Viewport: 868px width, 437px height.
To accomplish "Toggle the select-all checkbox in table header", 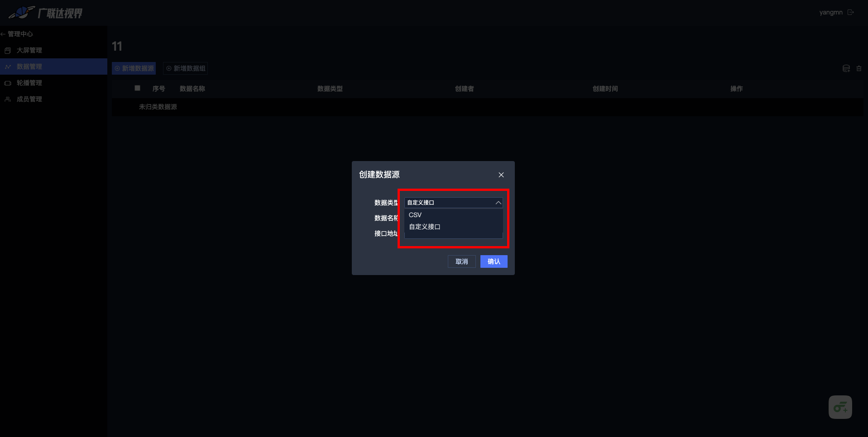I will pos(137,88).
